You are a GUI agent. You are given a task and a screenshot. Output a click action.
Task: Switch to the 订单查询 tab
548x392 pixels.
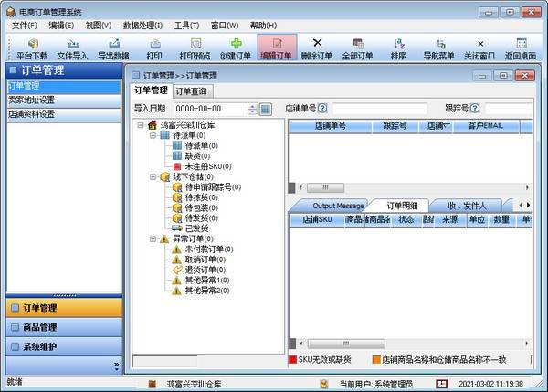pyautogui.click(x=192, y=90)
